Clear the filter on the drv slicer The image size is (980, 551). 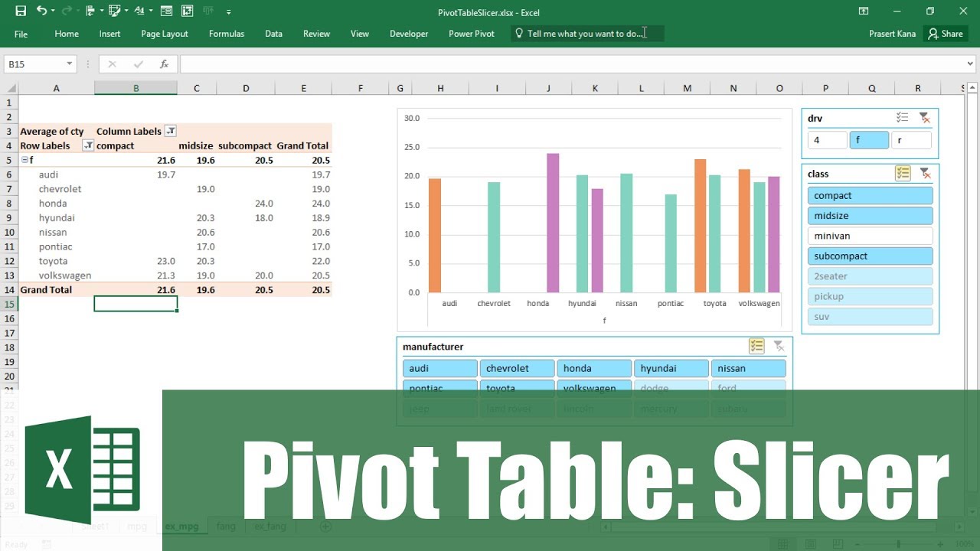pyautogui.click(x=925, y=118)
